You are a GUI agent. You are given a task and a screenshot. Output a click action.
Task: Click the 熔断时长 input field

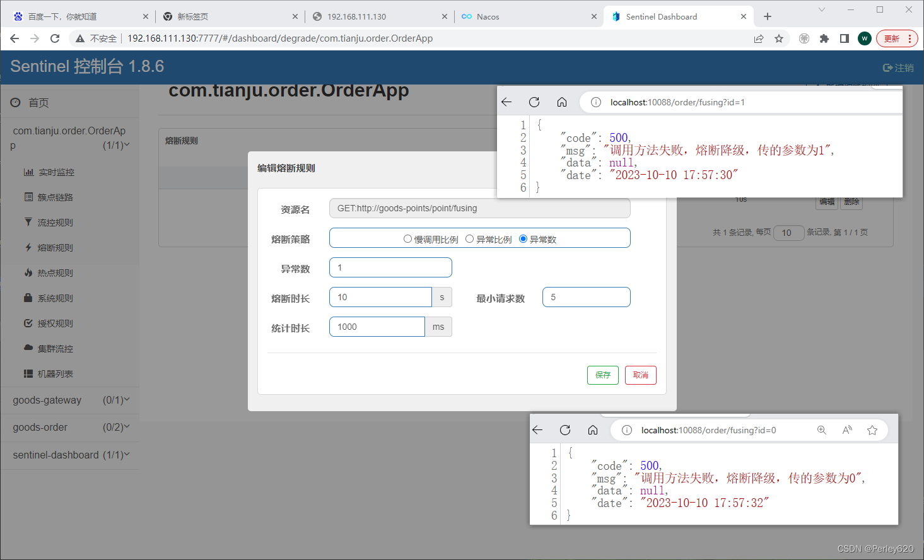(380, 297)
